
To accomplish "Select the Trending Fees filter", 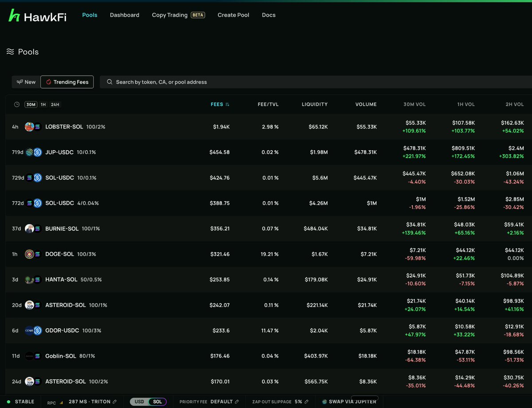I will pyautogui.click(x=67, y=82).
